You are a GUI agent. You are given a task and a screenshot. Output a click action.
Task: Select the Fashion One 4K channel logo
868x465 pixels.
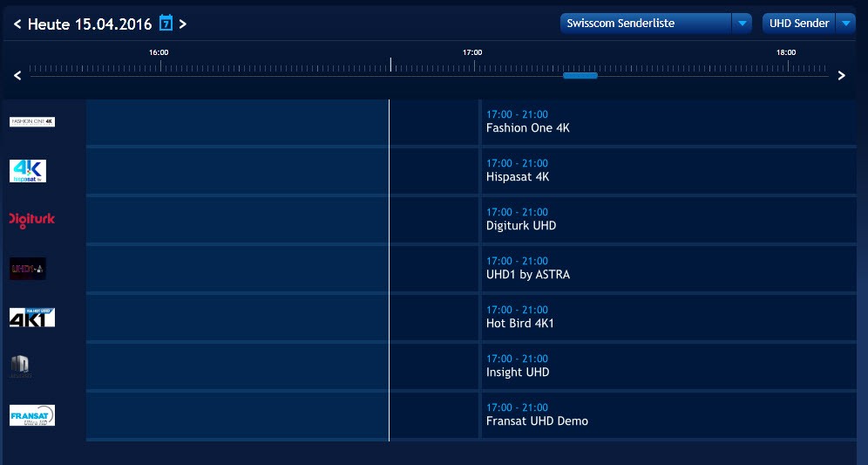pyautogui.click(x=32, y=121)
